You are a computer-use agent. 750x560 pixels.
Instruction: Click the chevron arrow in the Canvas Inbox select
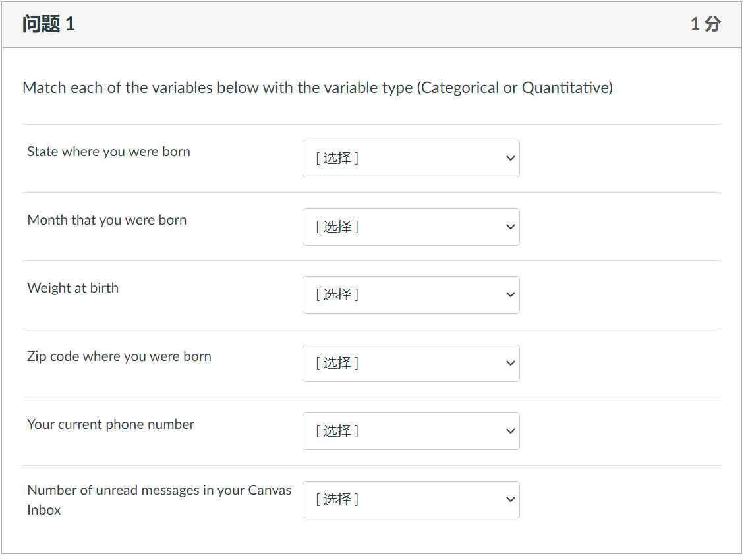coord(510,499)
